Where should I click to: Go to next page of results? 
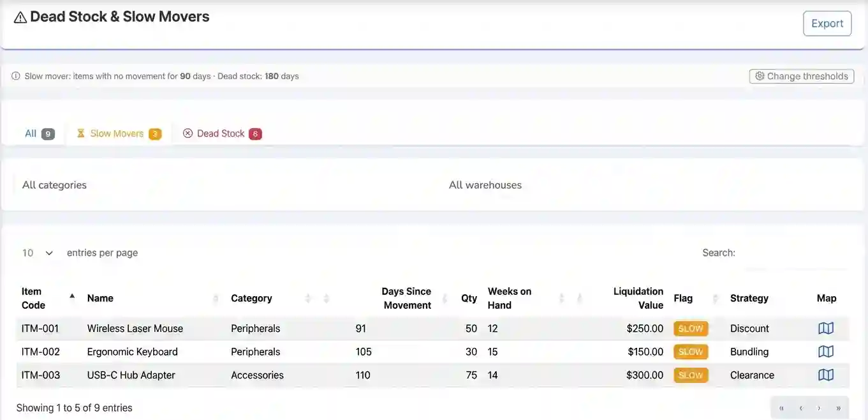(x=819, y=408)
